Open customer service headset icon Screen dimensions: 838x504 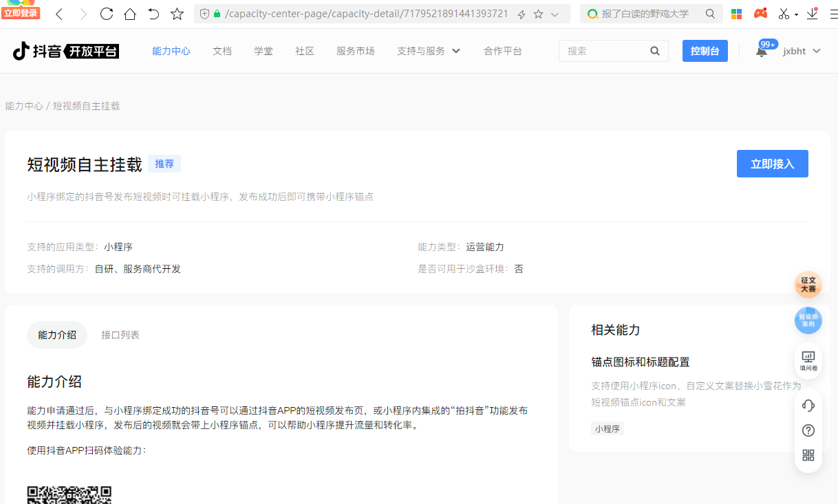[808, 406]
